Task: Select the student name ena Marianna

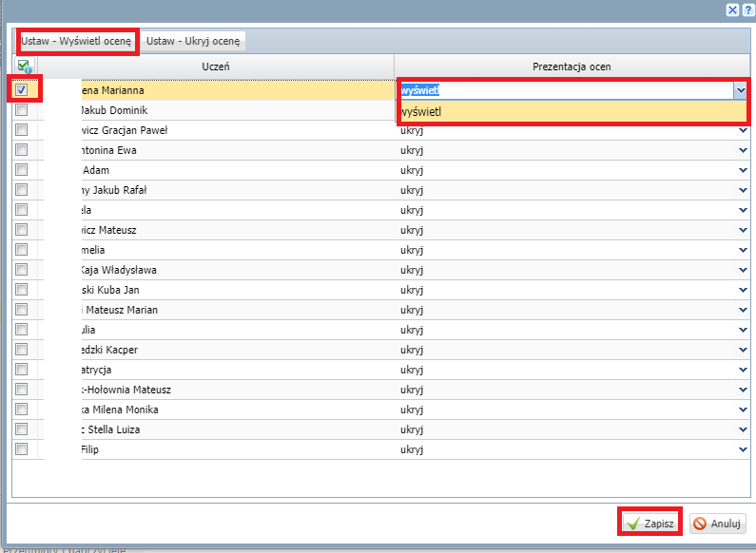Action: click(113, 90)
